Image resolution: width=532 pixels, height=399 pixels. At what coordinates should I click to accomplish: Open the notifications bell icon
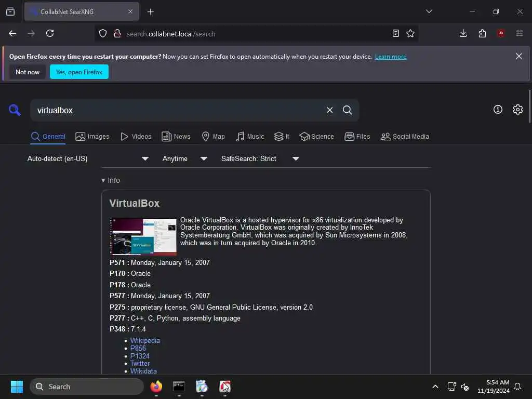(x=518, y=387)
